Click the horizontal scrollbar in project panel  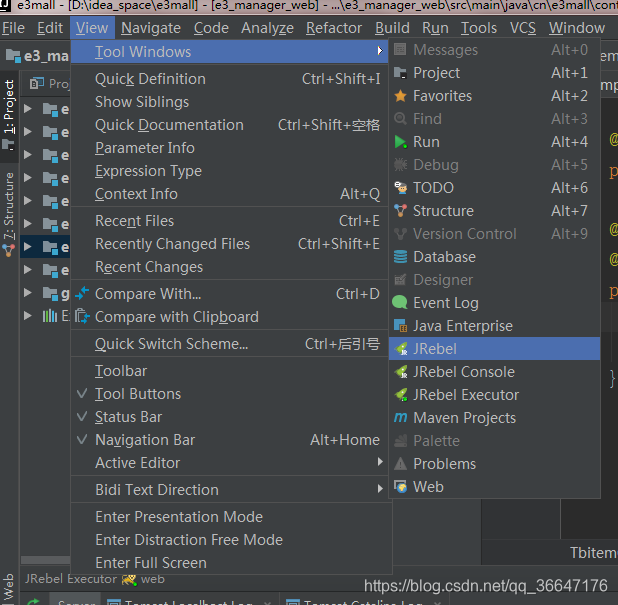pos(46,560)
